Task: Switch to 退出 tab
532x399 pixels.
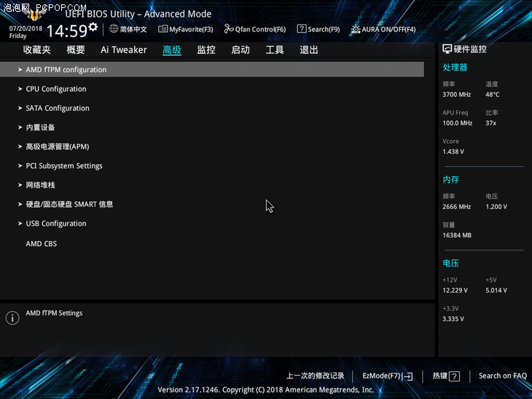Action: tap(309, 50)
